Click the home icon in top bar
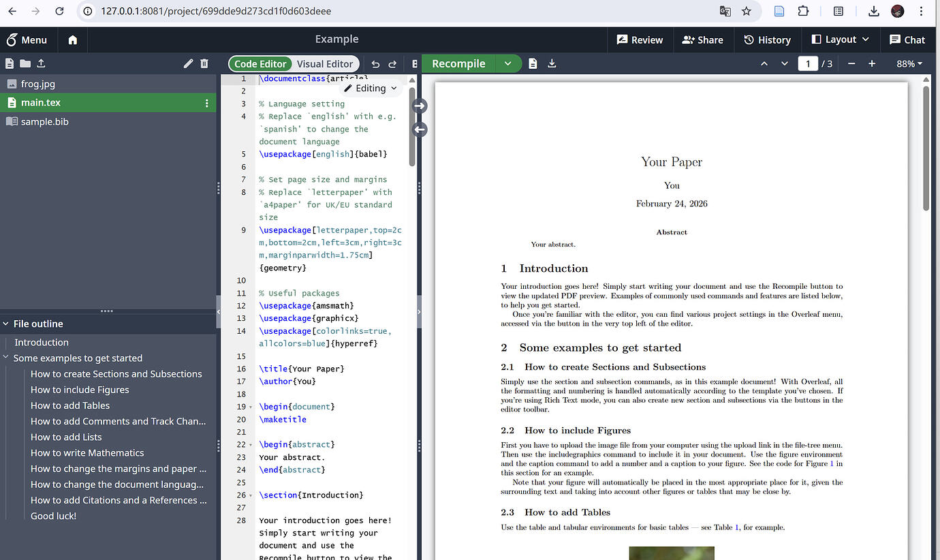 coord(73,40)
